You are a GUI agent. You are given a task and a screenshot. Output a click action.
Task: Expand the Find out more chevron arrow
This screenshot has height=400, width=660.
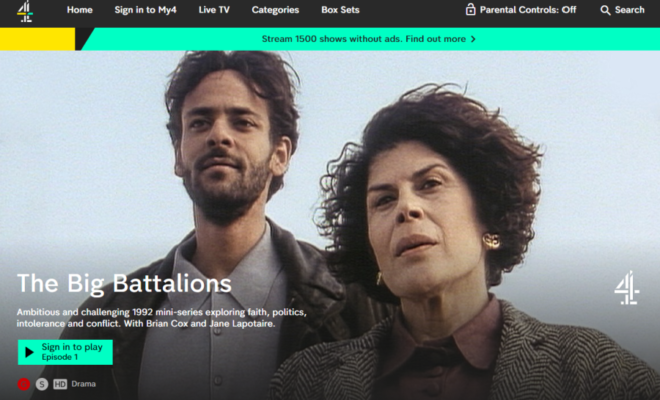click(473, 39)
